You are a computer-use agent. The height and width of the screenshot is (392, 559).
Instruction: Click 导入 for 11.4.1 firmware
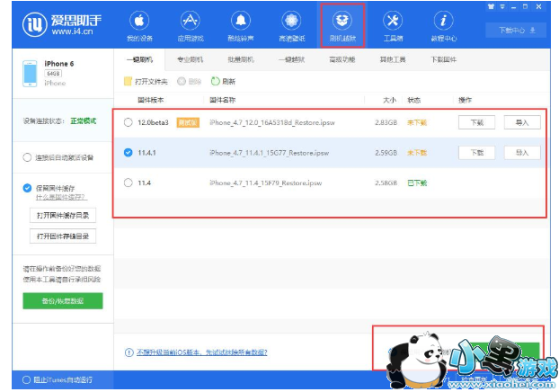coord(522,153)
